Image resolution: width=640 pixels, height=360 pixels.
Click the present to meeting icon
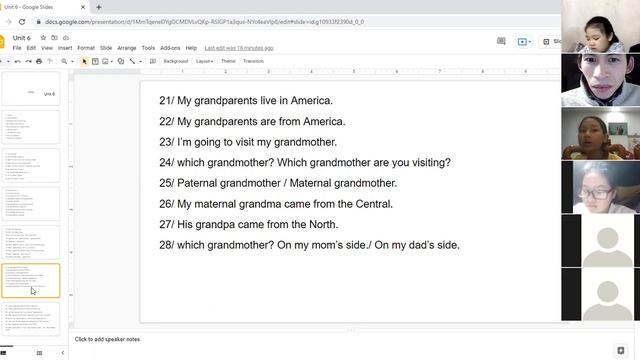click(x=522, y=42)
